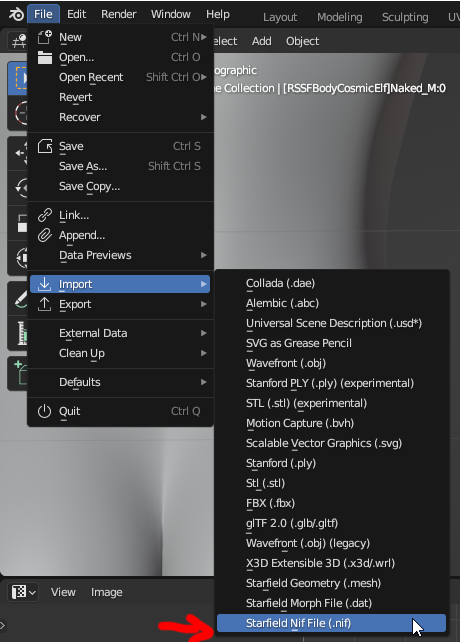Open the Sculpting workspace tab
460x642 pixels.
(405, 17)
